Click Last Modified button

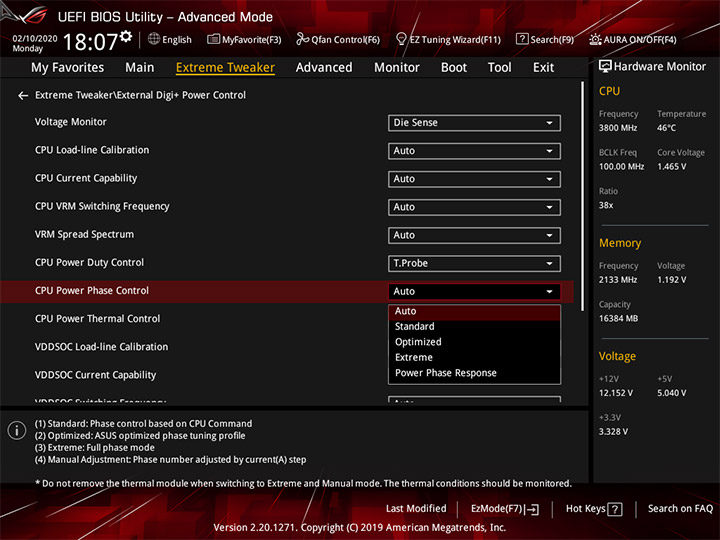click(416, 509)
